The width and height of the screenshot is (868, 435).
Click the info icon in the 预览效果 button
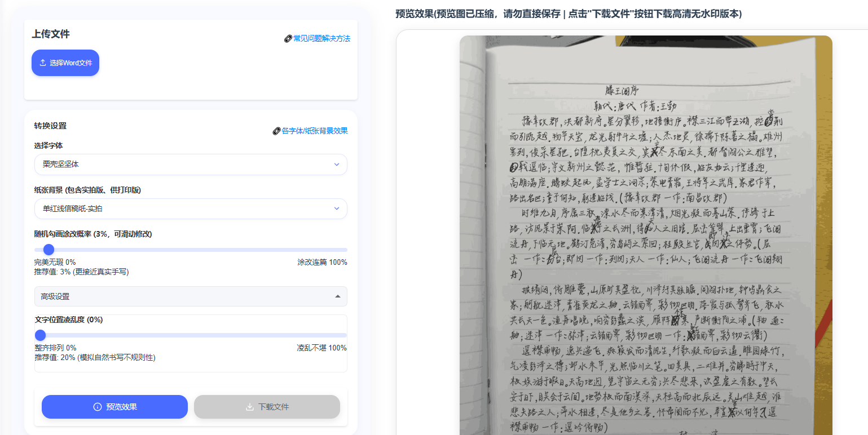98,407
